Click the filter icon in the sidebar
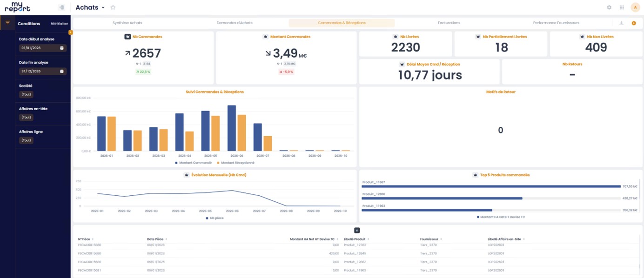Image resolution: width=644 pixels, height=278 pixels. coord(7,23)
